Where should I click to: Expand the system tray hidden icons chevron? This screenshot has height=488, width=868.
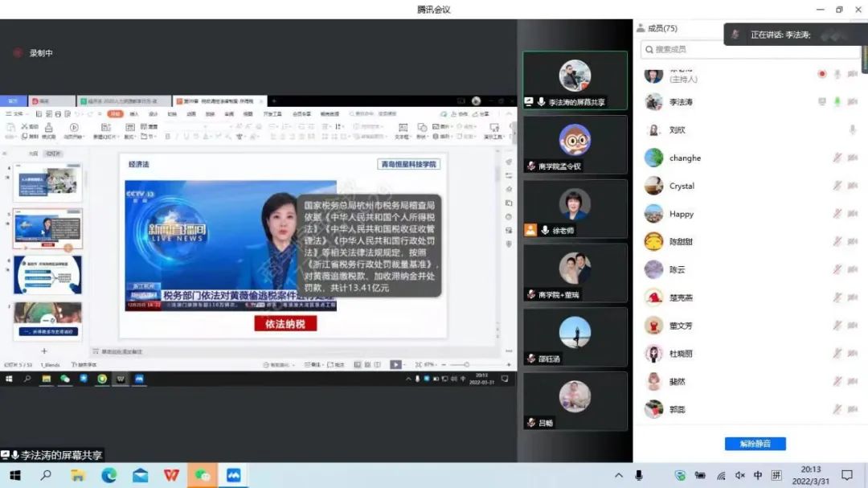[x=618, y=475]
